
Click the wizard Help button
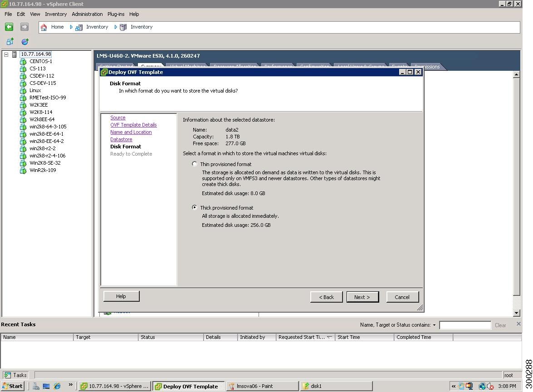pyautogui.click(x=121, y=296)
